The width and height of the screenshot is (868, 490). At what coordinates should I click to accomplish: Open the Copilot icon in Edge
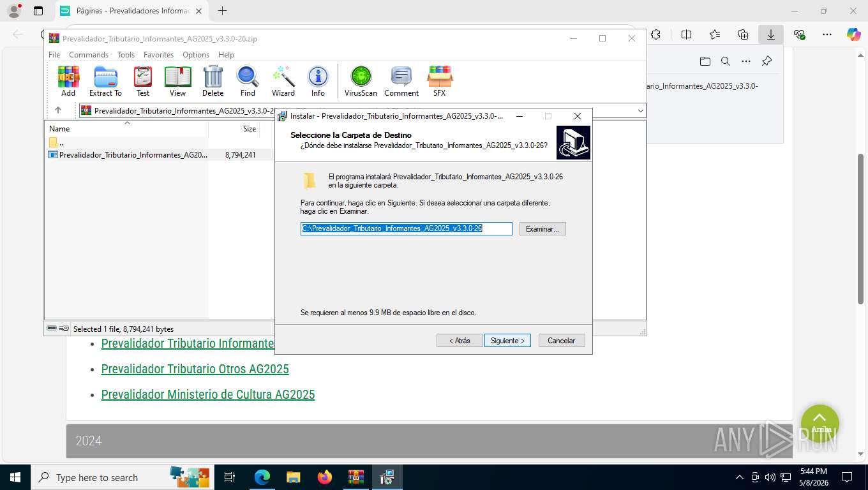point(854,34)
